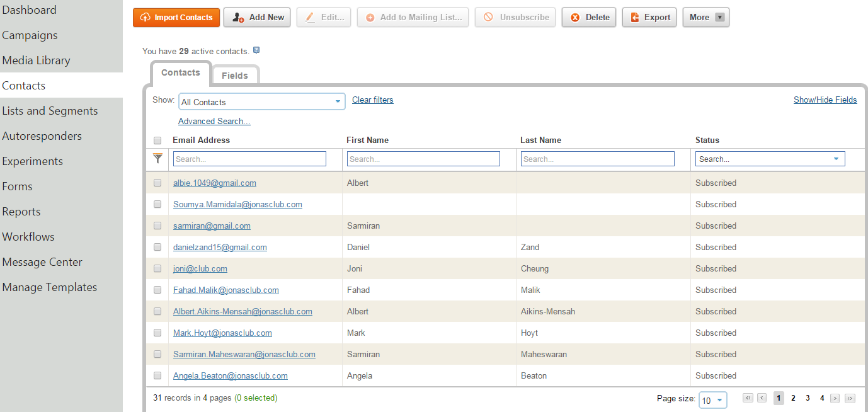Select the joni@club.com row checkbox
This screenshot has width=868, height=412.
point(157,269)
